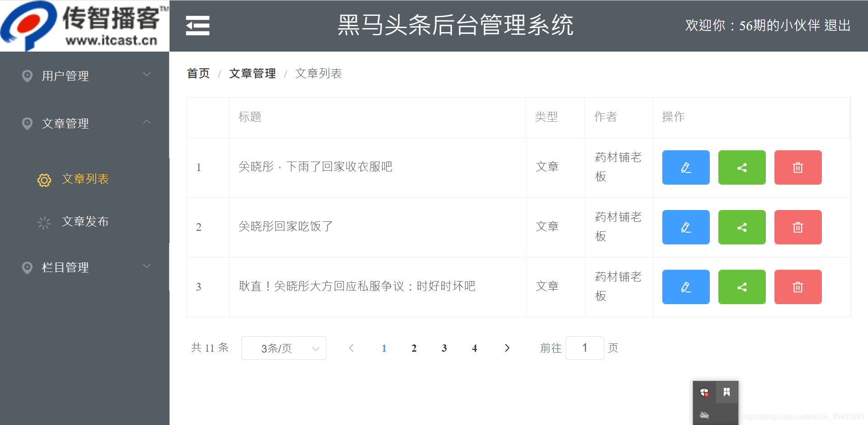Click the 退出 logout link

838,26
